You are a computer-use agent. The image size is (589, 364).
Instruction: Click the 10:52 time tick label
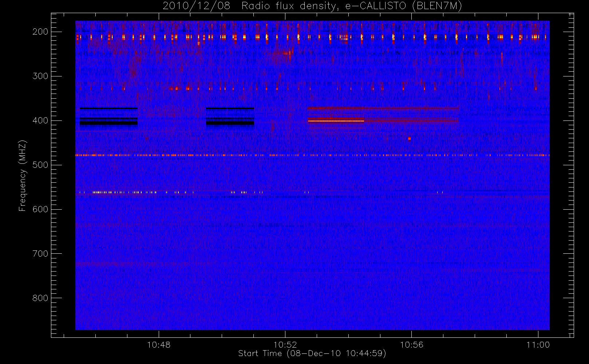[285, 345]
